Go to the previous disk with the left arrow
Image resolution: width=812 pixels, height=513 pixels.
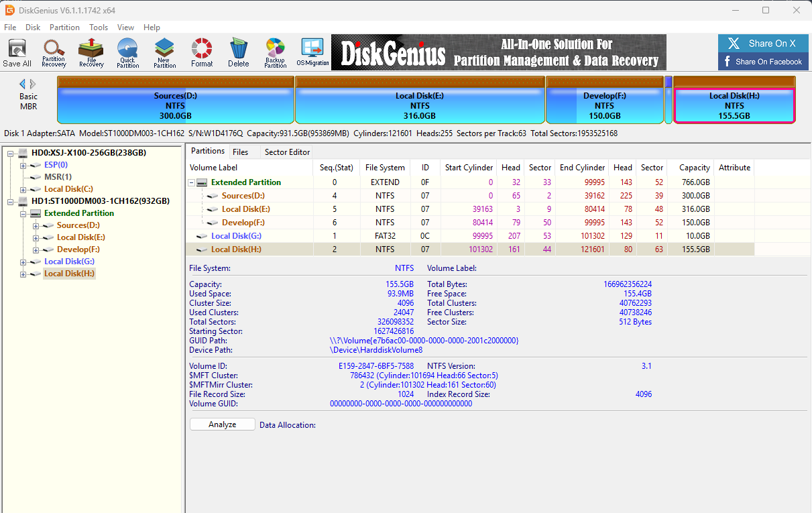[x=22, y=84]
